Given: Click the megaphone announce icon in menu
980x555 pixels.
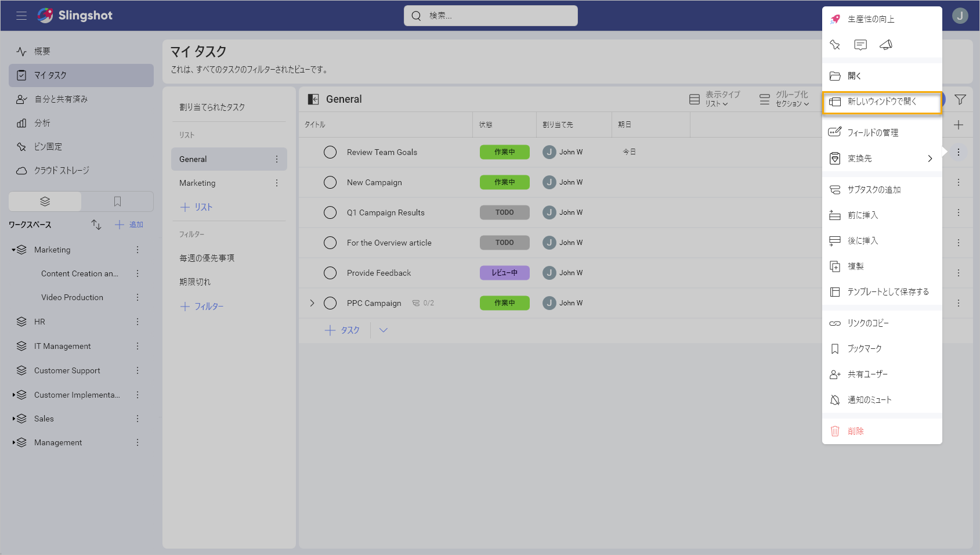Looking at the screenshot, I should 886,45.
